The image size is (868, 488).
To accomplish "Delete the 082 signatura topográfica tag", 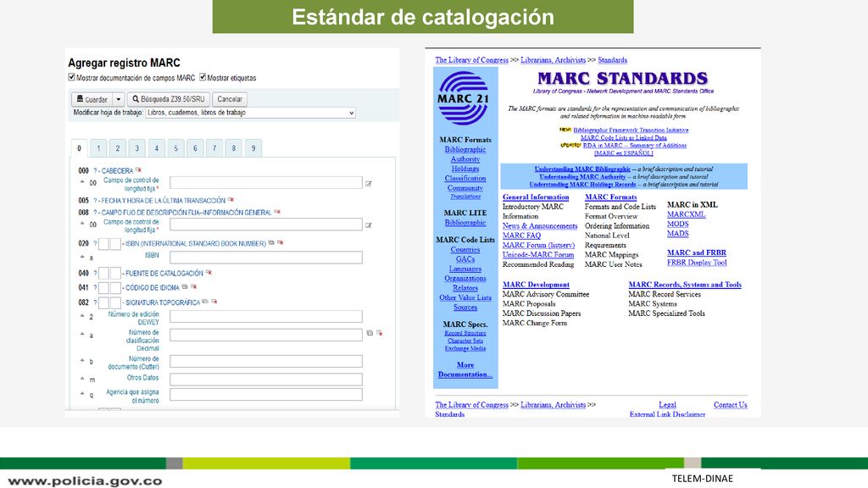I will pos(214,302).
